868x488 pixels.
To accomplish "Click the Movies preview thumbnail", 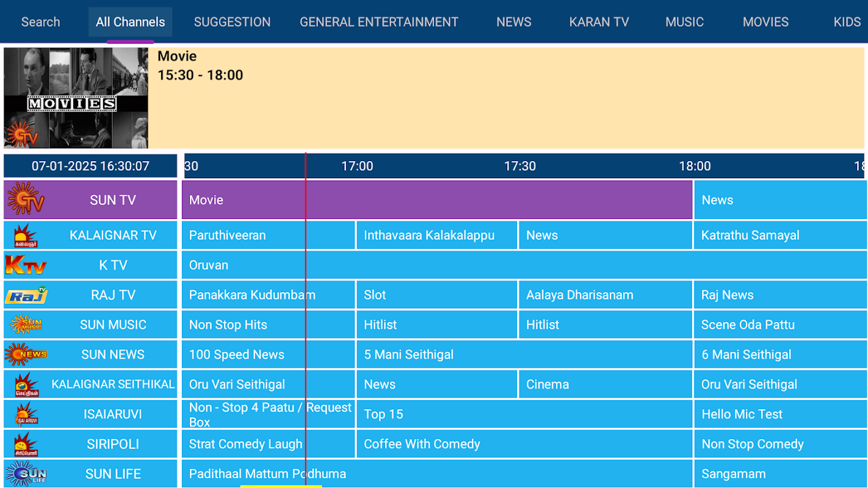I will tap(76, 98).
